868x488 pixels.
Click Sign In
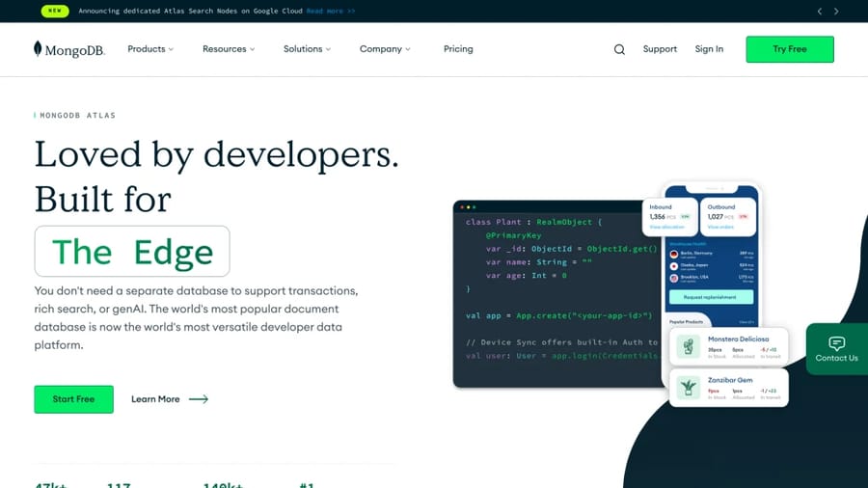point(709,48)
